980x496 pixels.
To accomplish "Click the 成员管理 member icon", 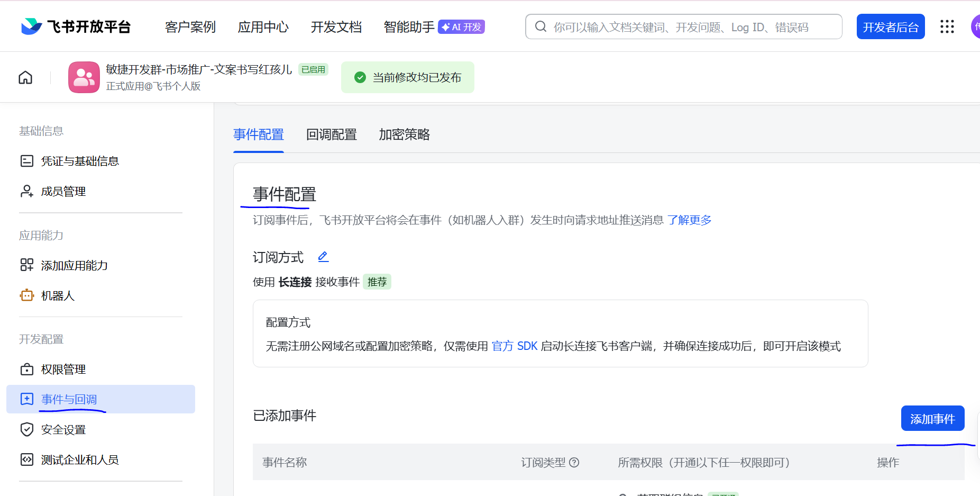I will tap(27, 191).
